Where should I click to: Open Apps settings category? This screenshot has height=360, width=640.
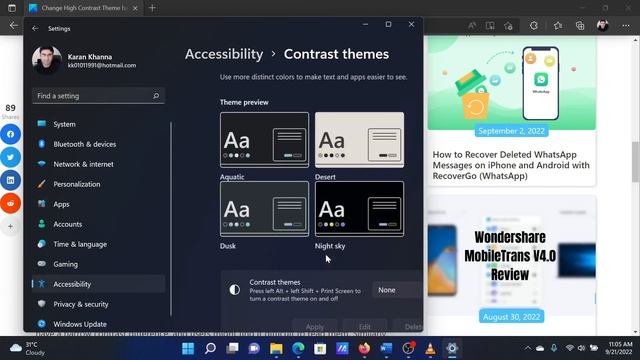tap(98, 204)
